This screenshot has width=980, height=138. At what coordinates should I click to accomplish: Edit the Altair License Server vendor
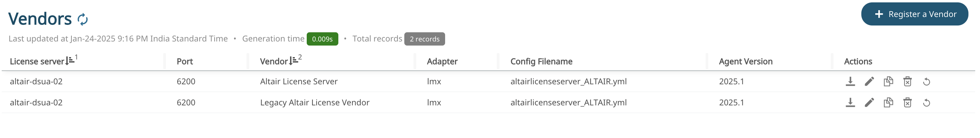click(x=869, y=81)
